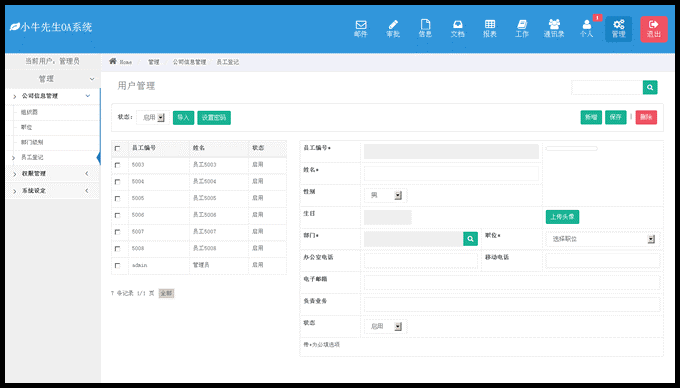Viewport: 680px width, 388px height.
Task: Focus the top-right search input
Action: tap(607, 87)
